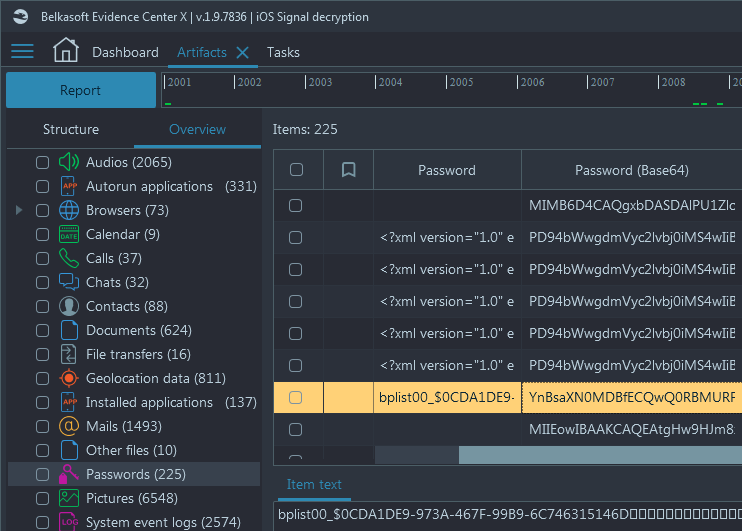Click the MIMB6D4CAQgxbDASDAIPU1Zlc cell
Viewport: 742px width, 531px height.
632,205
